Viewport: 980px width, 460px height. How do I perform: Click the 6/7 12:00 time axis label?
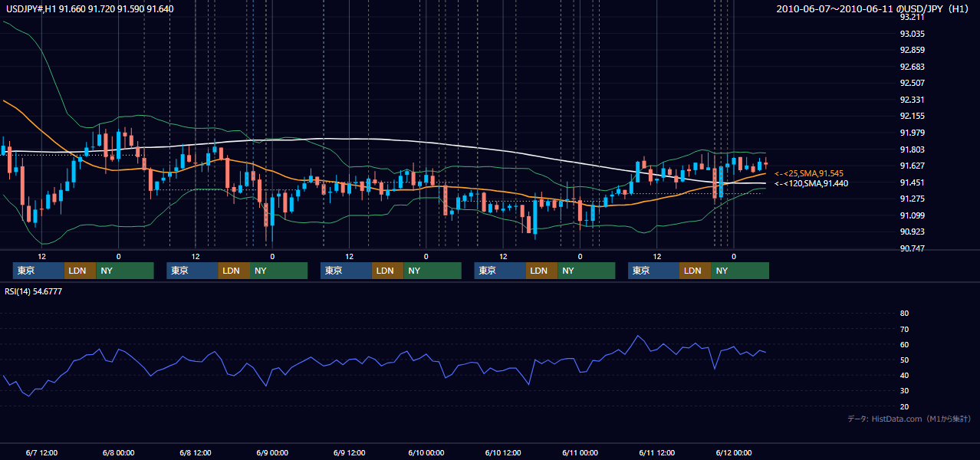point(41,452)
